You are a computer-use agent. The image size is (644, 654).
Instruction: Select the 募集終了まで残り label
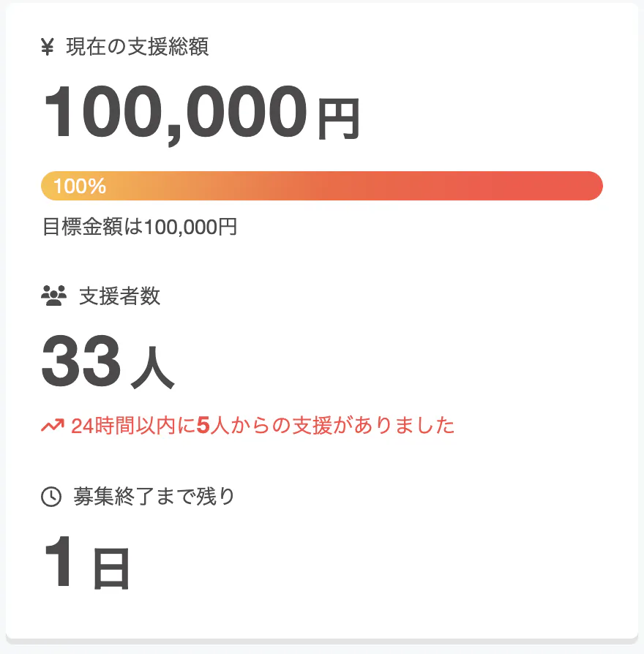(154, 497)
